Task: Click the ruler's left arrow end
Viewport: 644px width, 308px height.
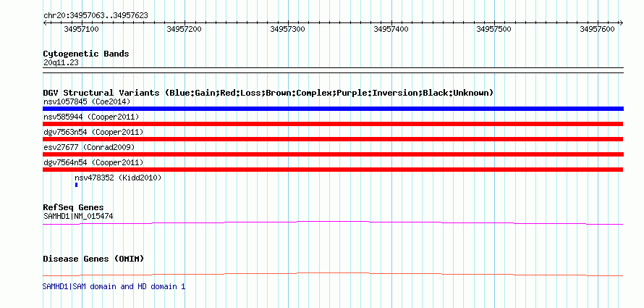Action: pos(45,23)
